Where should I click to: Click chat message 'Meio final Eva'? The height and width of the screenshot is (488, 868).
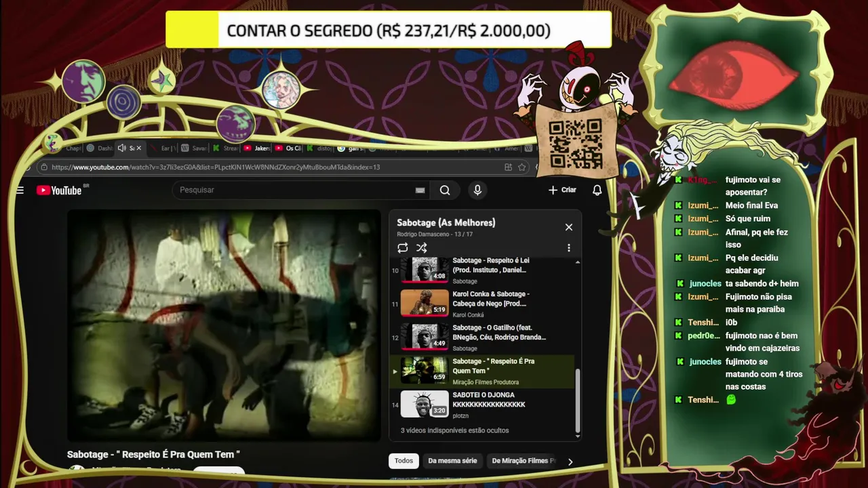(x=751, y=205)
